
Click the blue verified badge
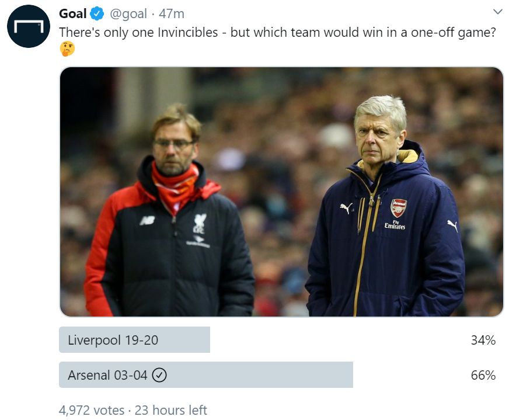tap(97, 13)
